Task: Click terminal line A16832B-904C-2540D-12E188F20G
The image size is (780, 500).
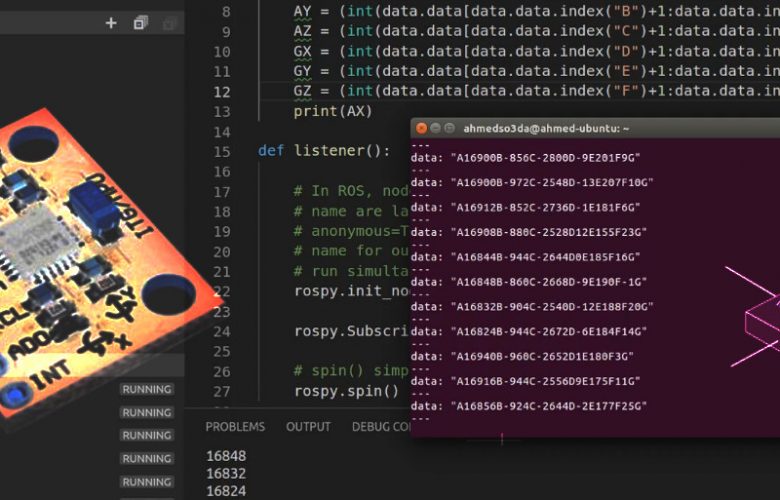Action: 532,307
